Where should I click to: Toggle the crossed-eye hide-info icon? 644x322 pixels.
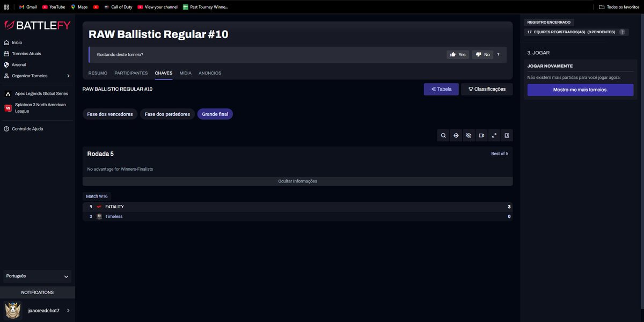point(469,135)
